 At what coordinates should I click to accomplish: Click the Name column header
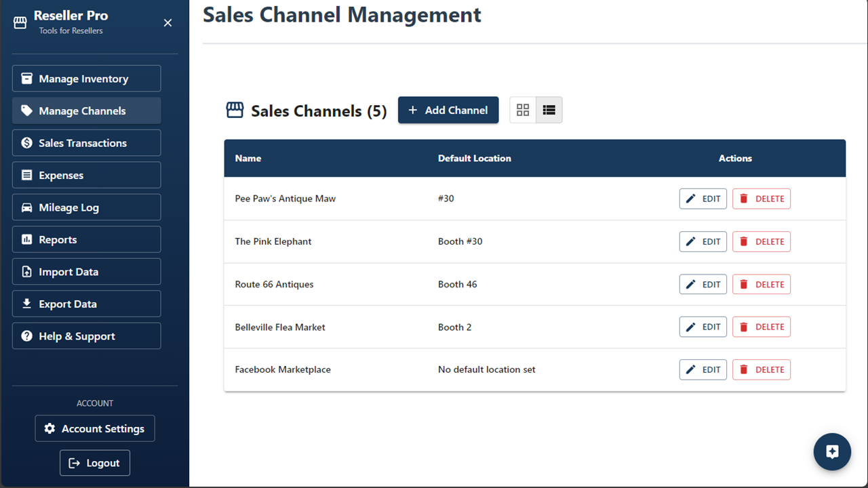coord(248,158)
